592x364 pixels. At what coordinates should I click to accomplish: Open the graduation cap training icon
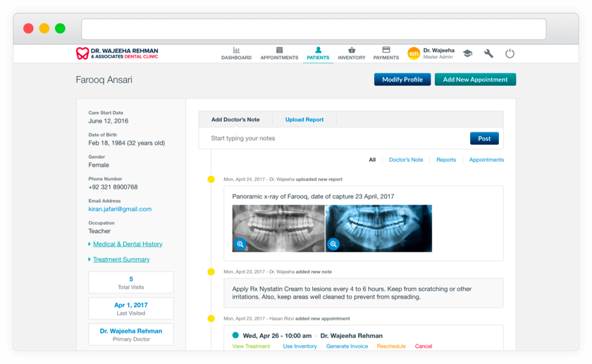[467, 54]
